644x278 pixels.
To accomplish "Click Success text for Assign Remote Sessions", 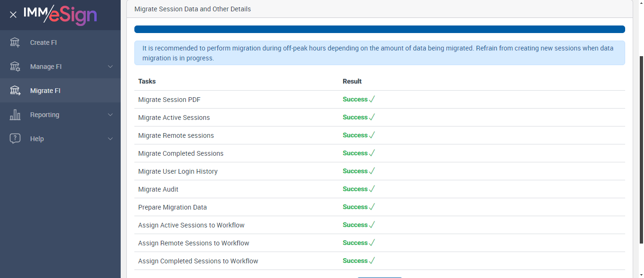I will pos(355,243).
